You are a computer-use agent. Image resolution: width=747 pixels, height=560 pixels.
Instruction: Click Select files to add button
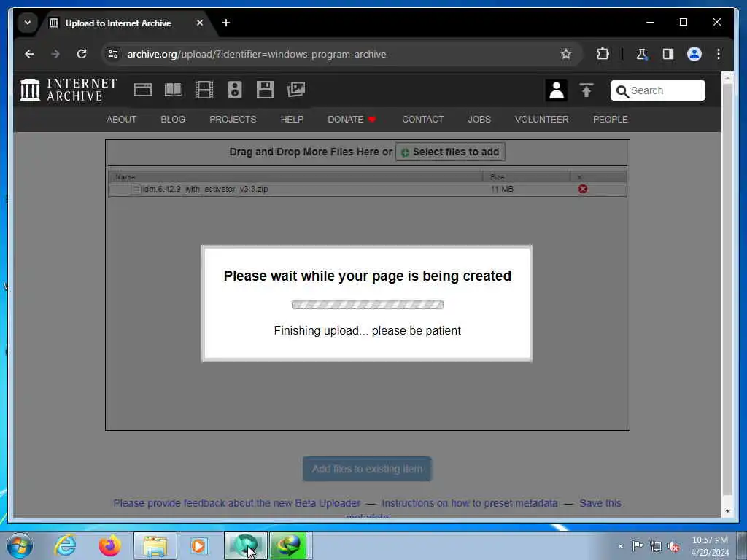(450, 152)
